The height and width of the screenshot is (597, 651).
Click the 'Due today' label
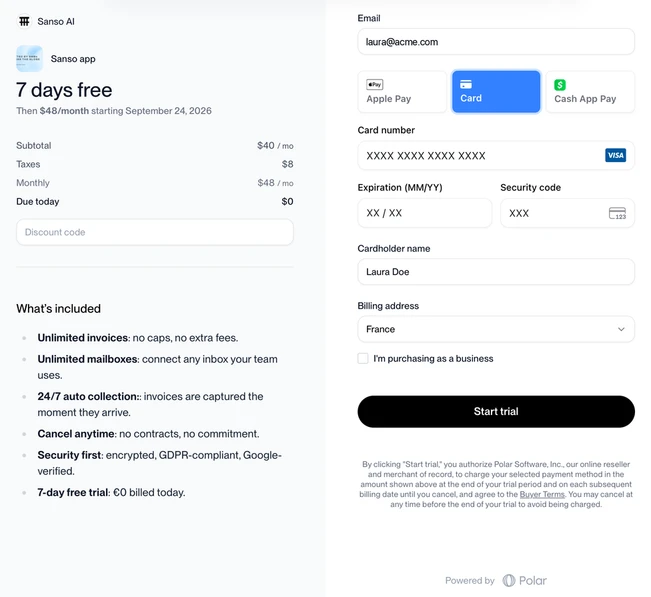[38, 201]
